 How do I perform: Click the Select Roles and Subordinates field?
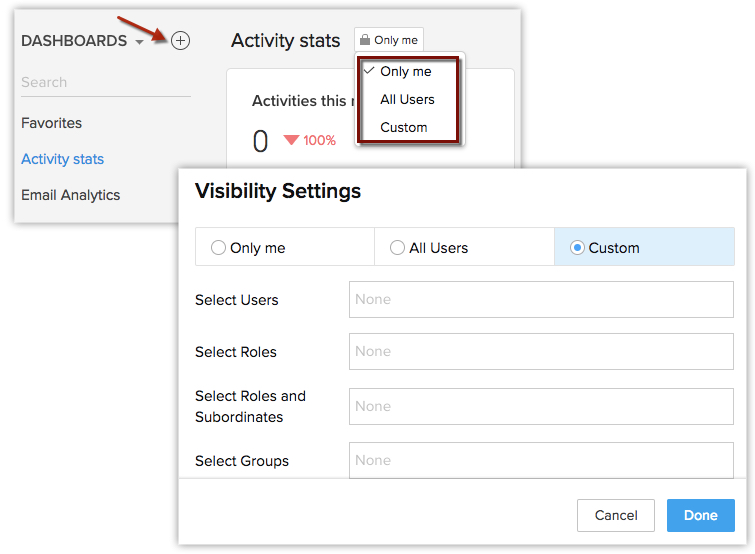(541, 406)
